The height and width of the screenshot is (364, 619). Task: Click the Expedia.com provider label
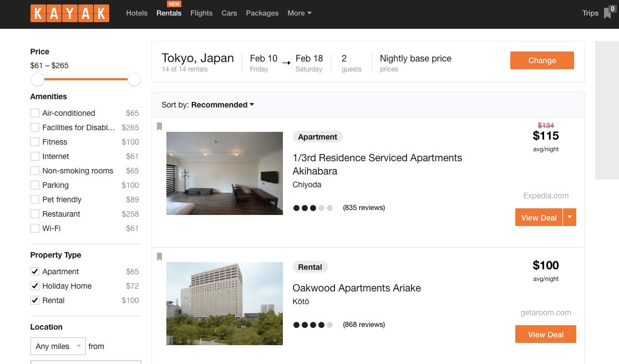tap(546, 196)
